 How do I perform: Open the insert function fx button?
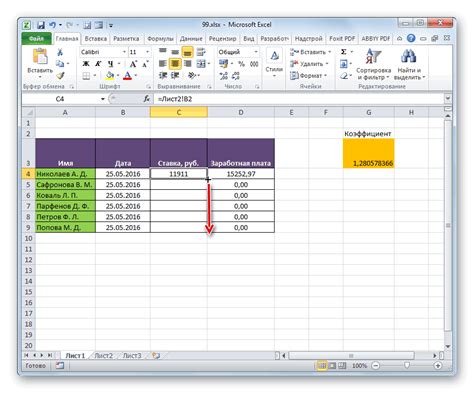147,99
